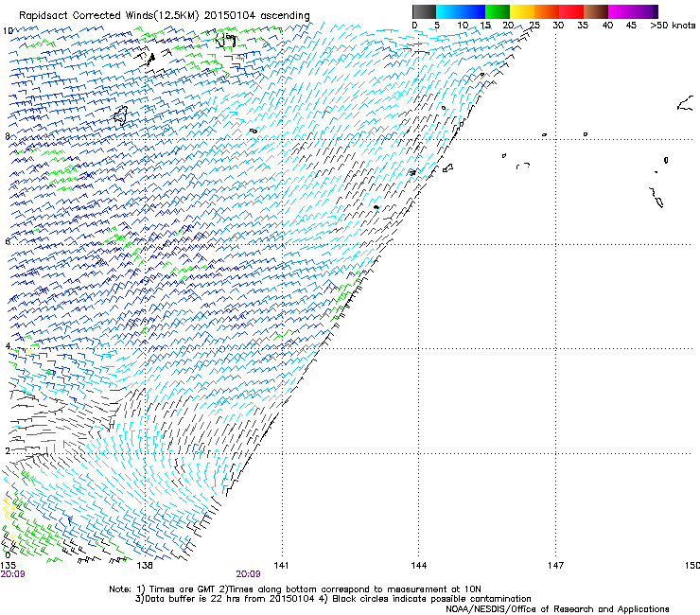Click the yellow 20-25 knots color segment
This screenshot has height=615, width=700.
click(522, 11)
